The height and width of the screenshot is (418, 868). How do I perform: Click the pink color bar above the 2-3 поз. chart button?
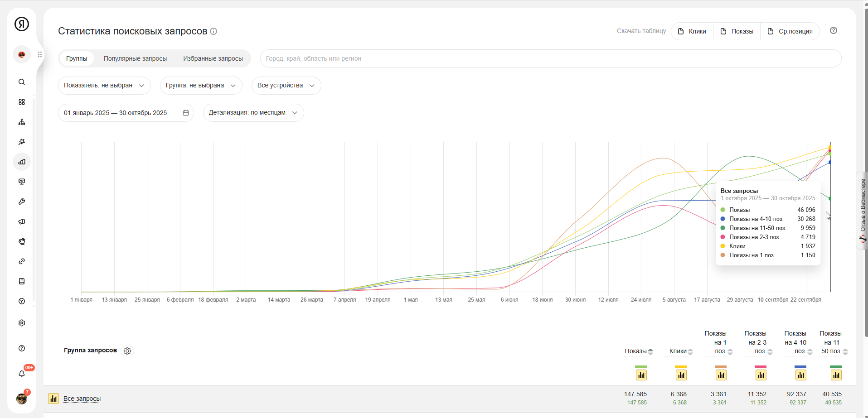click(x=761, y=366)
